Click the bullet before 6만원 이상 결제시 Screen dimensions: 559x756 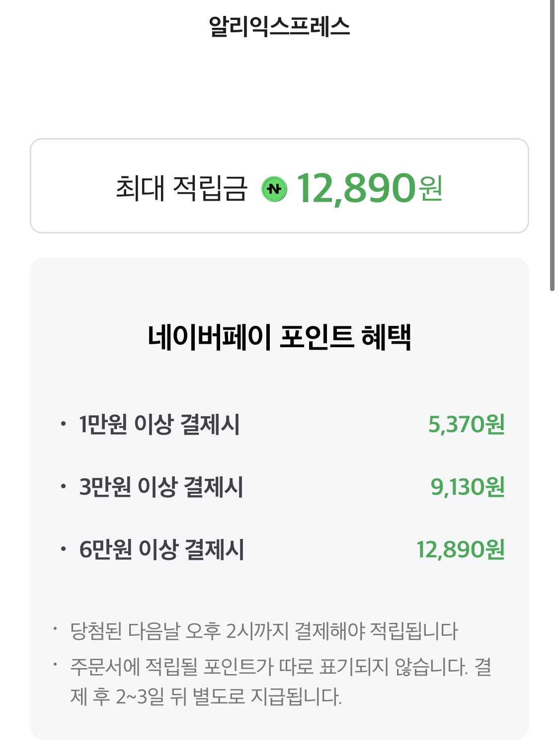point(63,549)
